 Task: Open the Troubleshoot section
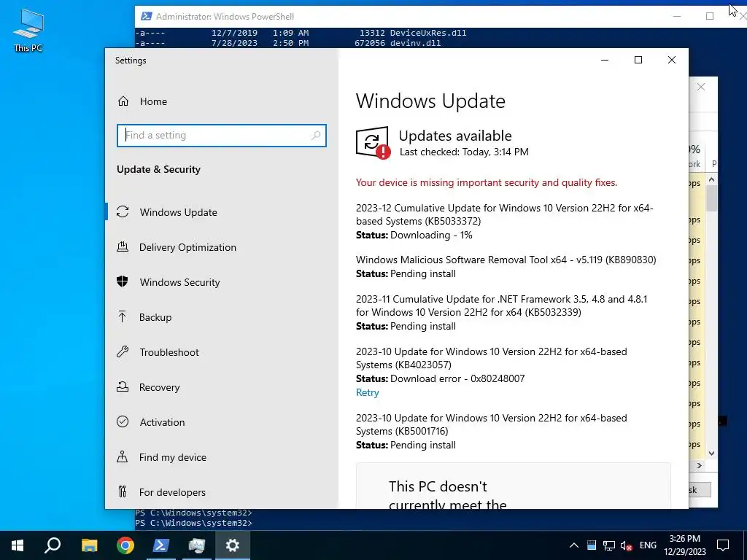click(169, 352)
